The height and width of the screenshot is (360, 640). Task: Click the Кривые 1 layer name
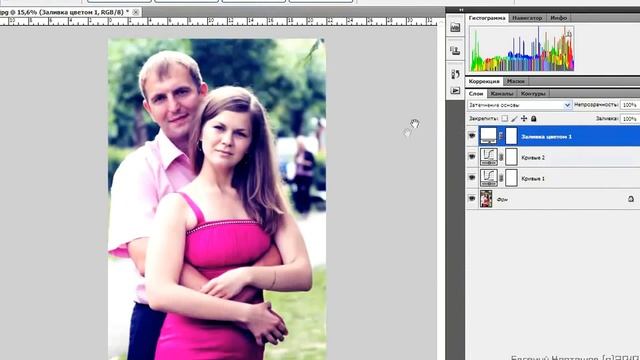point(533,179)
